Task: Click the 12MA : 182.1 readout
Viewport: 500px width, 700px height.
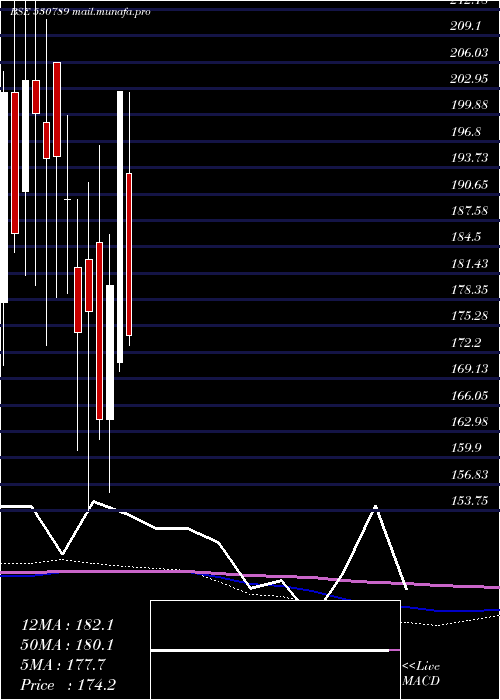Action: (x=67, y=625)
